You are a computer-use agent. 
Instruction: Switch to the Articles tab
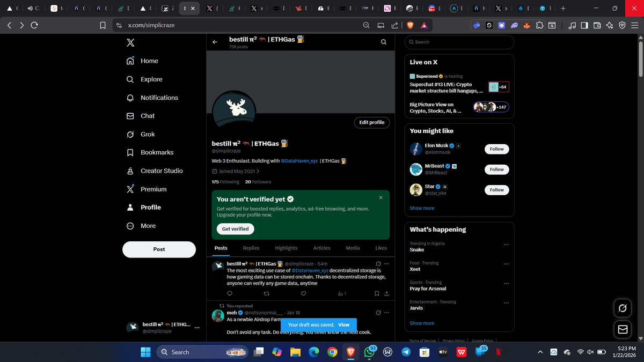322,248
